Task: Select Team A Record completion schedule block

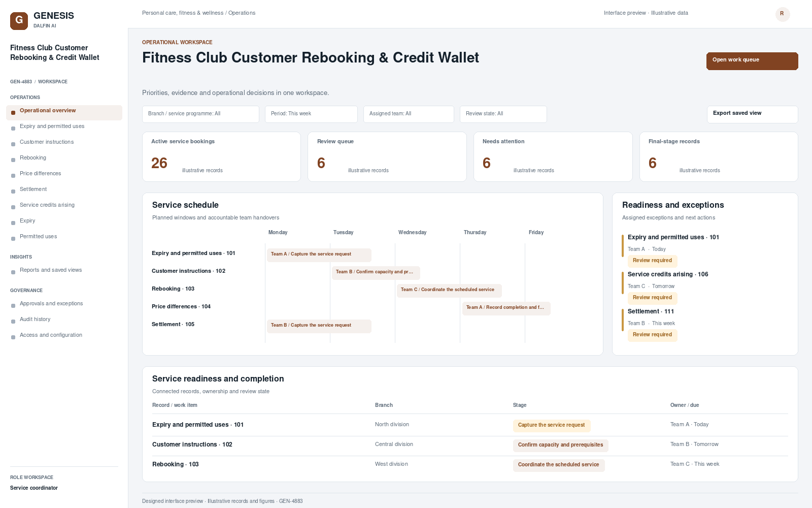Action: coord(506,308)
